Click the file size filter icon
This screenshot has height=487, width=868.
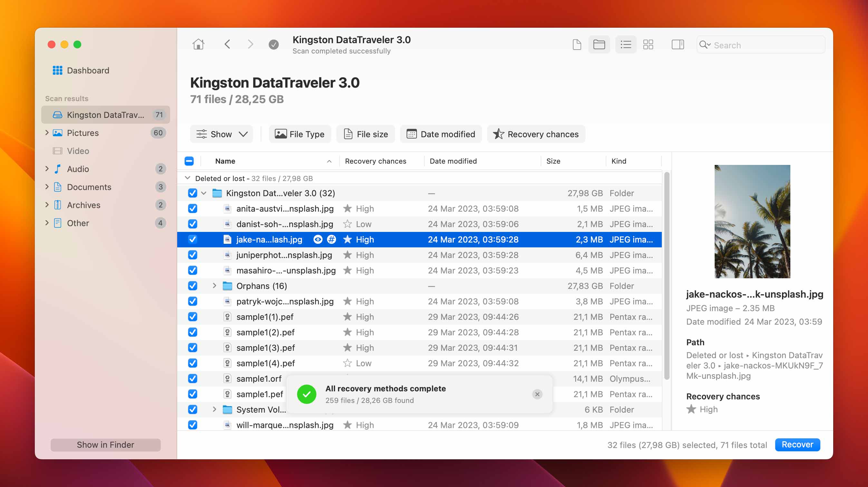[x=347, y=134]
